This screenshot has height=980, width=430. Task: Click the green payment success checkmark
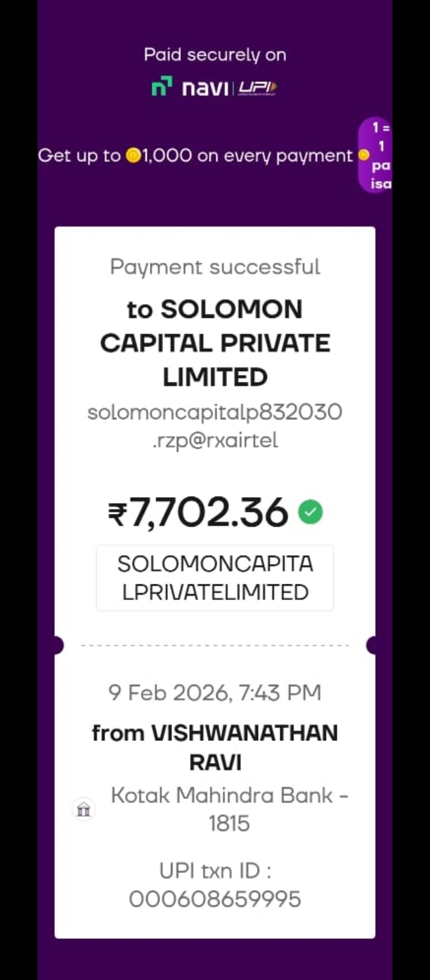click(311, 512)
